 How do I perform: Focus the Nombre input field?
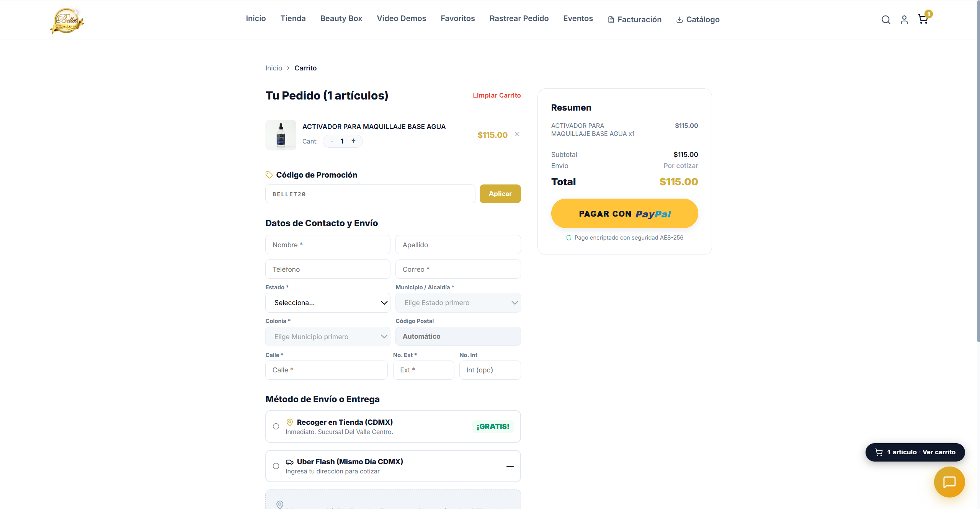pyautogui.click(x=328, y=245)
